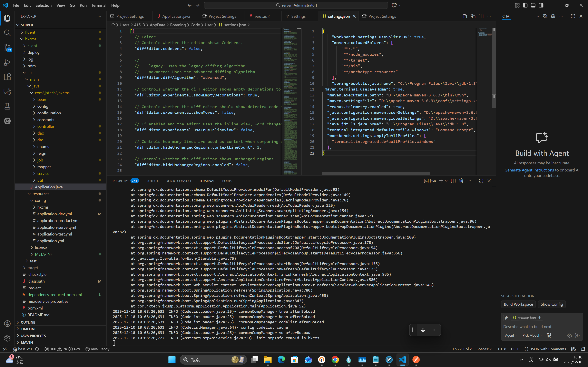Open the Extensions view

point(7,77)
